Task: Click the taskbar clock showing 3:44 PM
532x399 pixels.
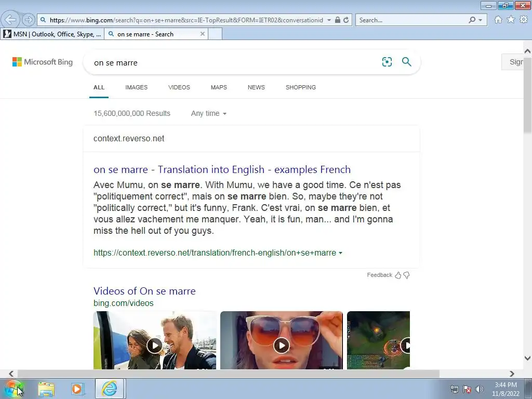Action: click(506, 389)
